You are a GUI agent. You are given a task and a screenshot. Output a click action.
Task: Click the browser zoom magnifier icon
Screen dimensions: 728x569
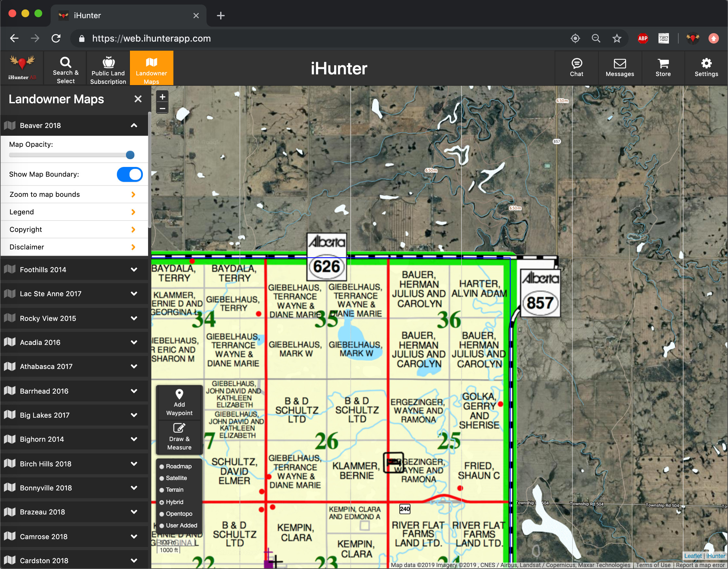pyautogui.click(x=596, y=38)
